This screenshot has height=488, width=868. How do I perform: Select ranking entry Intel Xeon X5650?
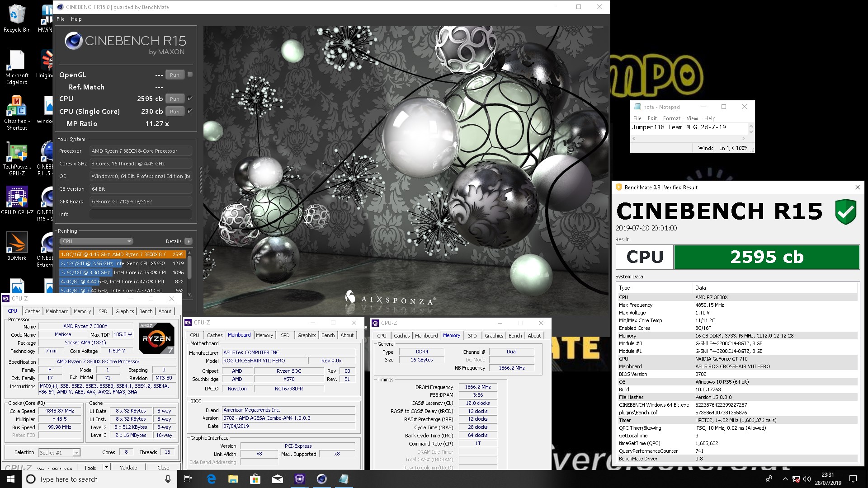tap(122, 263)
